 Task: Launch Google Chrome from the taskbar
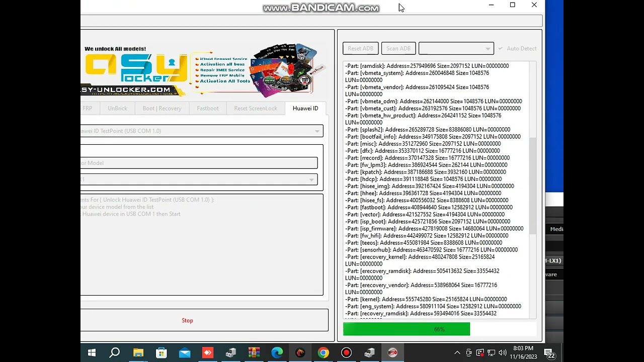tap(323, 352)
